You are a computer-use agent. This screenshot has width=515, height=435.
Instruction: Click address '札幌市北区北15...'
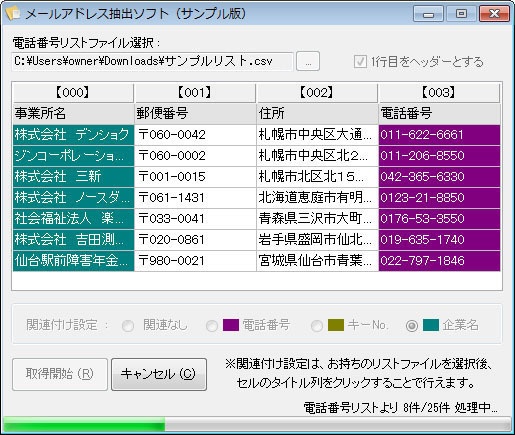coord(317,177)
